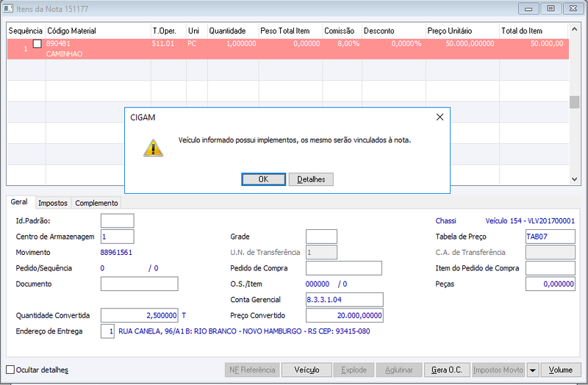
Task: Click the Uni column header
Action: (x=197, y=31)
